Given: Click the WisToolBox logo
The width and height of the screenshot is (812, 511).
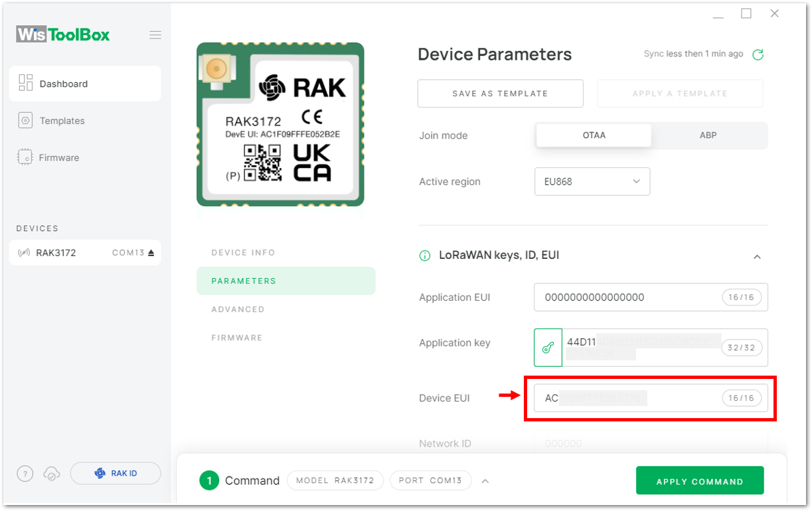Looking at the screenshot, I should pyautogui.click(x=63, y=35).
